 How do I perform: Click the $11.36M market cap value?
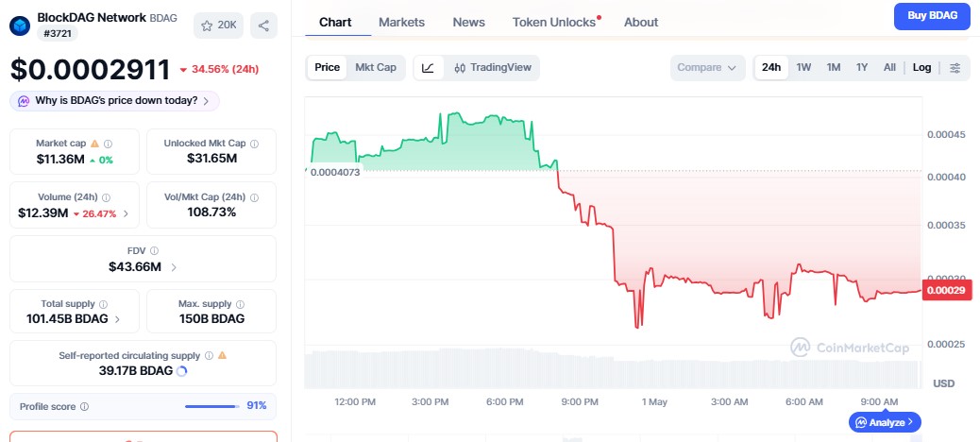(60, 160)
